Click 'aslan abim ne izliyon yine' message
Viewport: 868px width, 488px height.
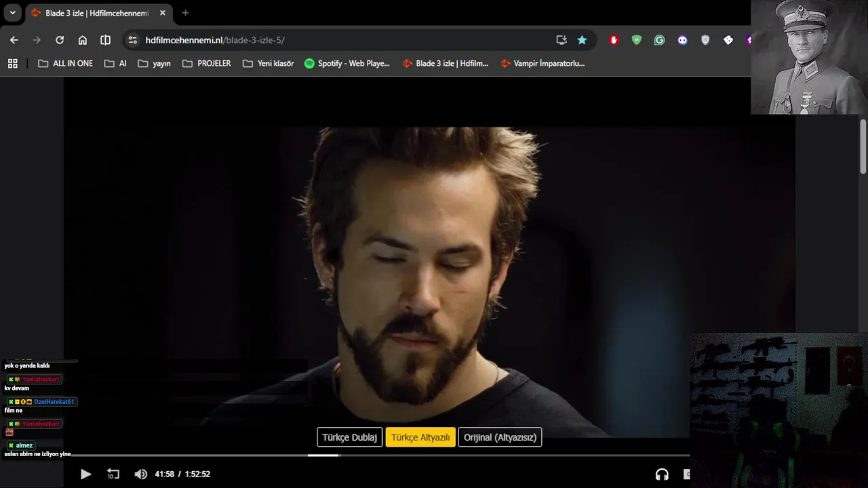pyautogui.click(x=37, y=454)
